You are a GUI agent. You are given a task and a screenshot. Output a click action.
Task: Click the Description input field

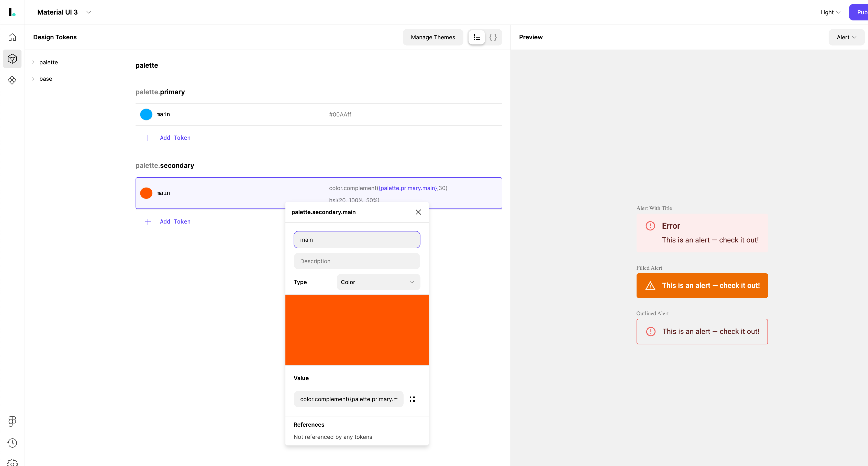[357, 261]
